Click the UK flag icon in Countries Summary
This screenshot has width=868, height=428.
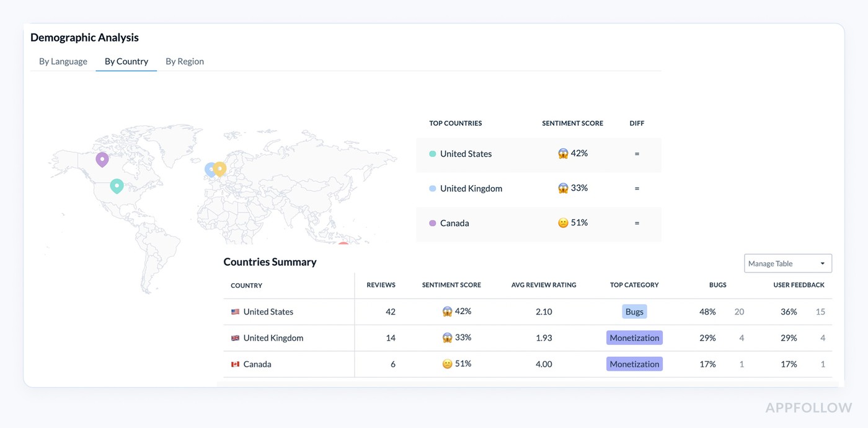click(235, 338)
